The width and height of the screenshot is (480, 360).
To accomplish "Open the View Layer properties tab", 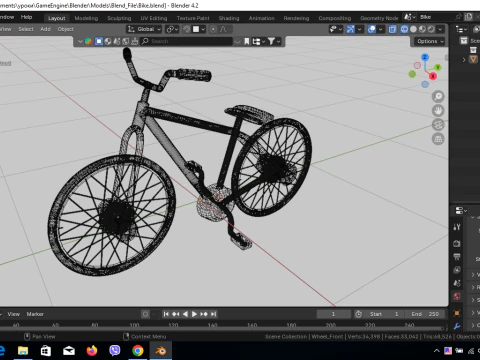I will click(x=457, y=270).
